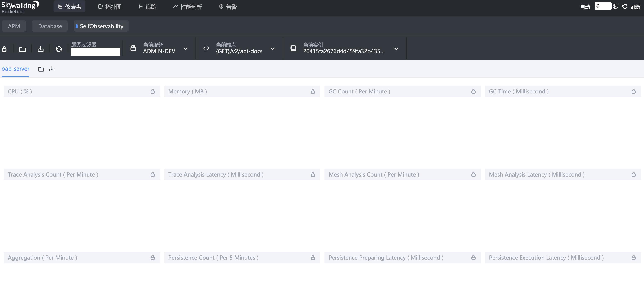Image resolution: width=644 pixels, height=297 pixels.
Task: Expand the current service ADMIN-DEV dropdown
Action: tap(185, 49)
